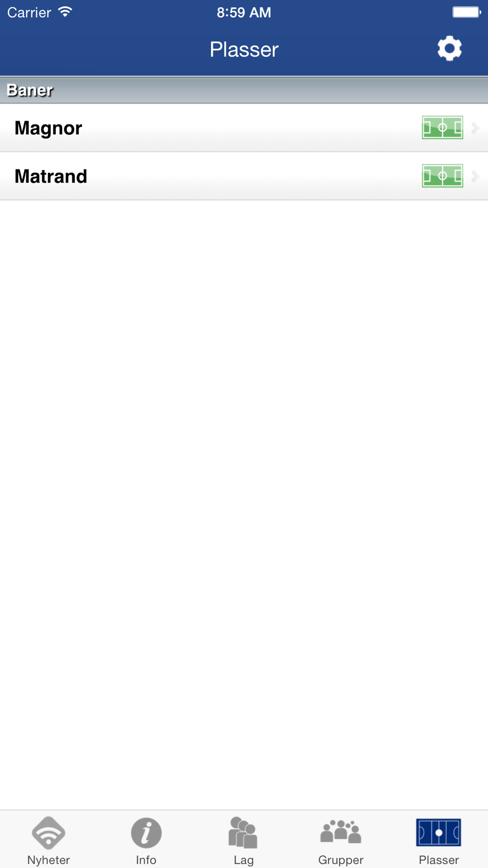Screen dimensions: 488x868
Task: Switch to the Nyheter tab label
Action: 48,860
